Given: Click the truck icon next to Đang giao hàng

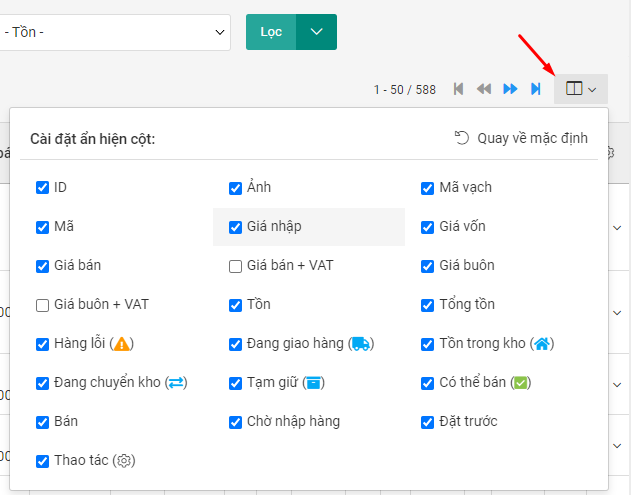Looking at the screenshot, I should pyautogui.click(x=361, y=344).
